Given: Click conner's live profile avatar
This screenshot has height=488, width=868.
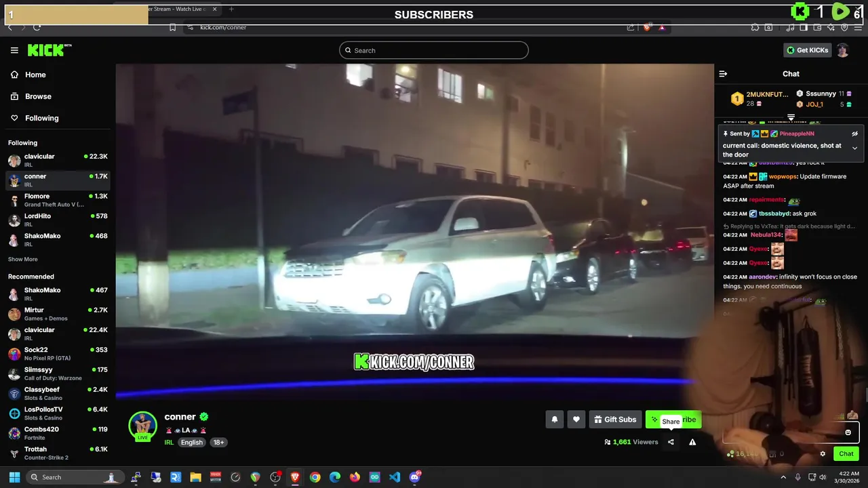Looking at the screenshot, I should pyautogui.click(x=142, y=426).
